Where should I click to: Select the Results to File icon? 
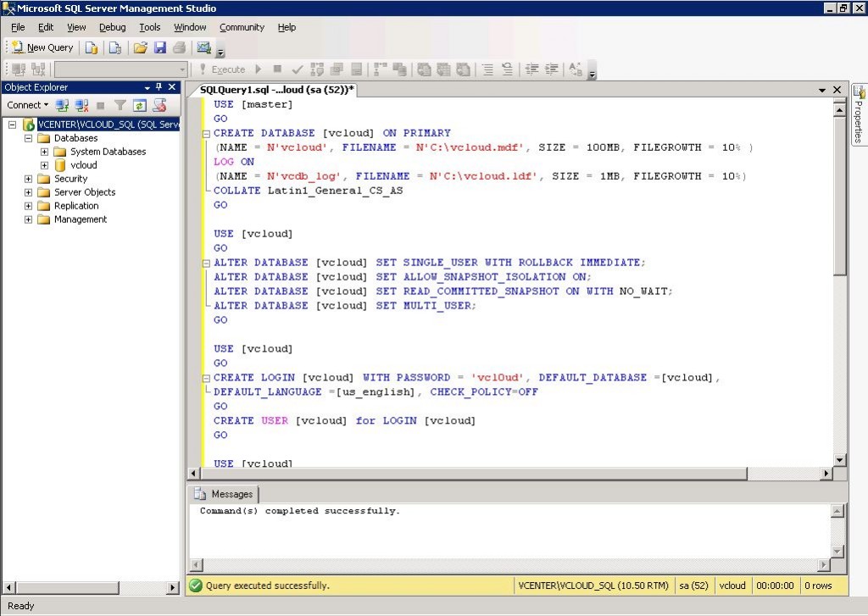click(464, 69)
